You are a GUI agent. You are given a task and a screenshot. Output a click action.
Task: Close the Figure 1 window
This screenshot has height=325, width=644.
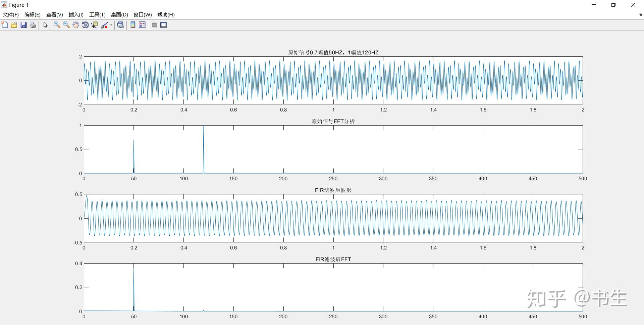click(633, 5)
